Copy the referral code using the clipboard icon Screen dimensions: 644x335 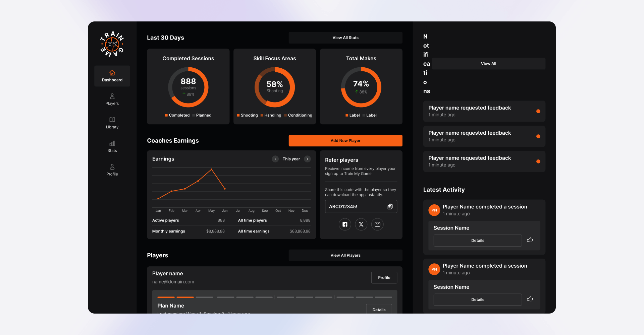(389, 207)
